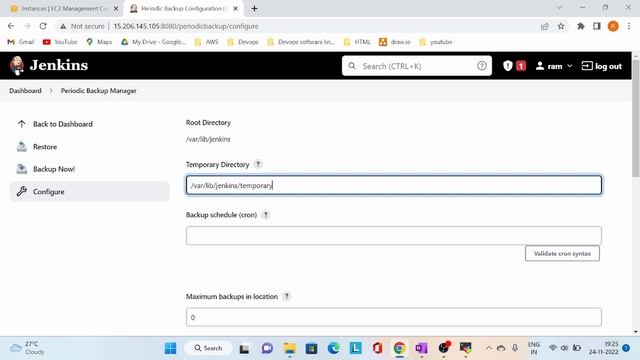
Task: Open help for Temporary Directory
Action: pyautogui.click(x=258, y=164)
